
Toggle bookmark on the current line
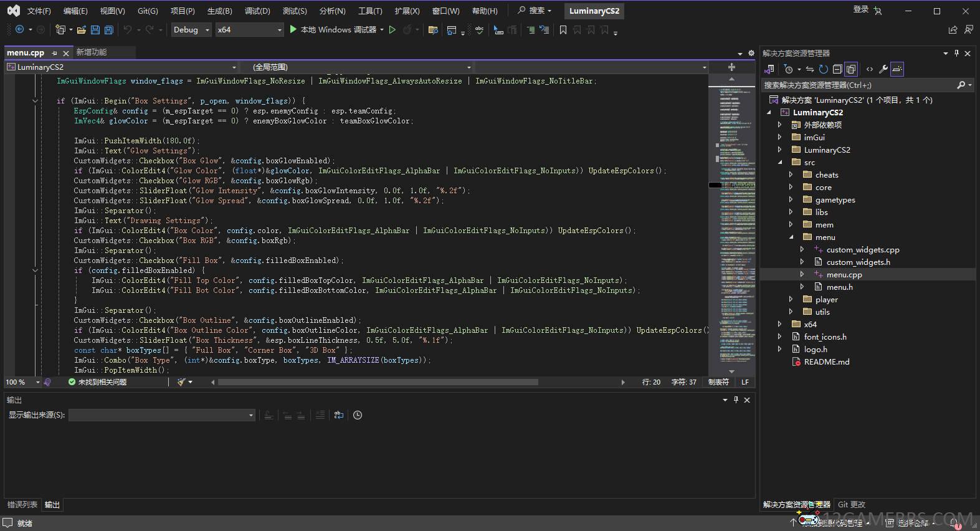[563, 30]
